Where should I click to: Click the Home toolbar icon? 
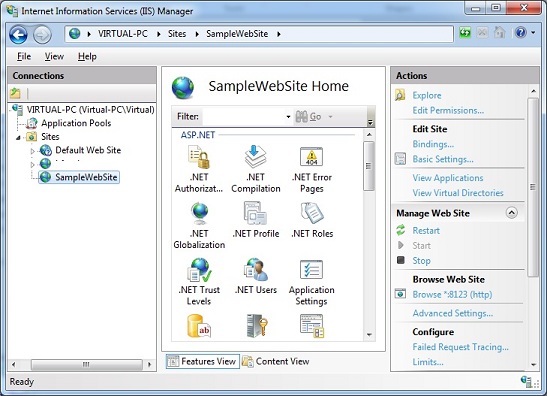click(x=500, y=33)
